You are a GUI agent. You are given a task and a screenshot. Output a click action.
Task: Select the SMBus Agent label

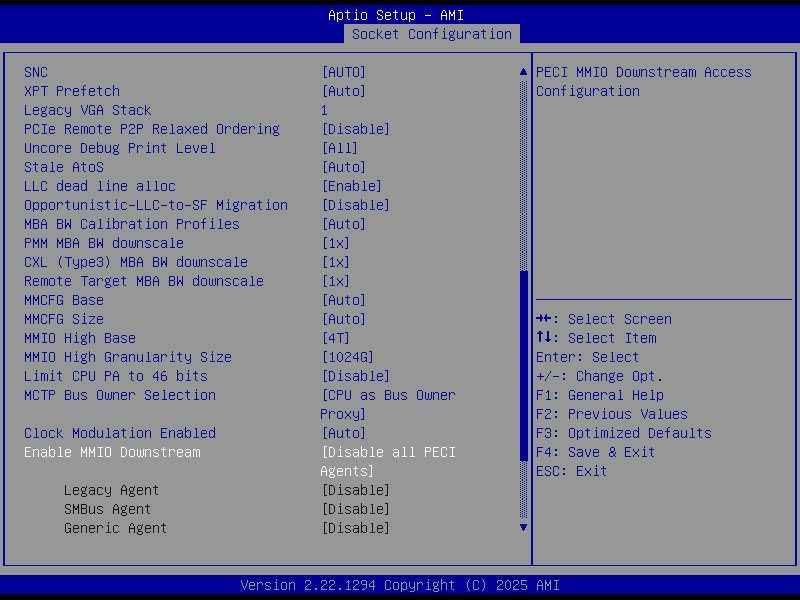pyautogui.click(x=107, y=509)
